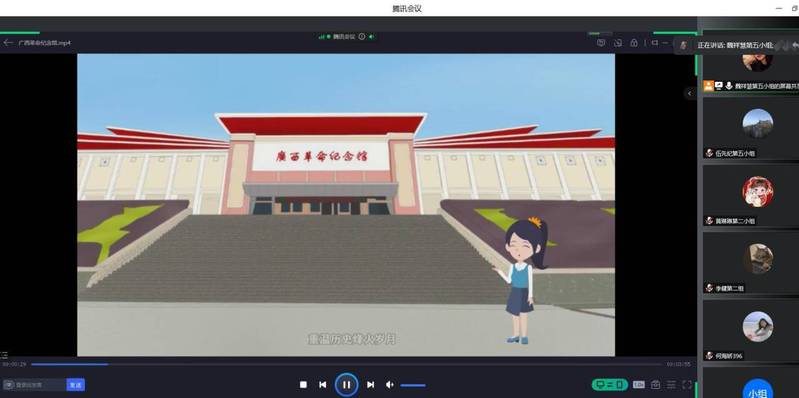Viewport: 799px width, 398px height.
Task: Enter fullscreen mode in the video player
Action: (x=687, y=385)
